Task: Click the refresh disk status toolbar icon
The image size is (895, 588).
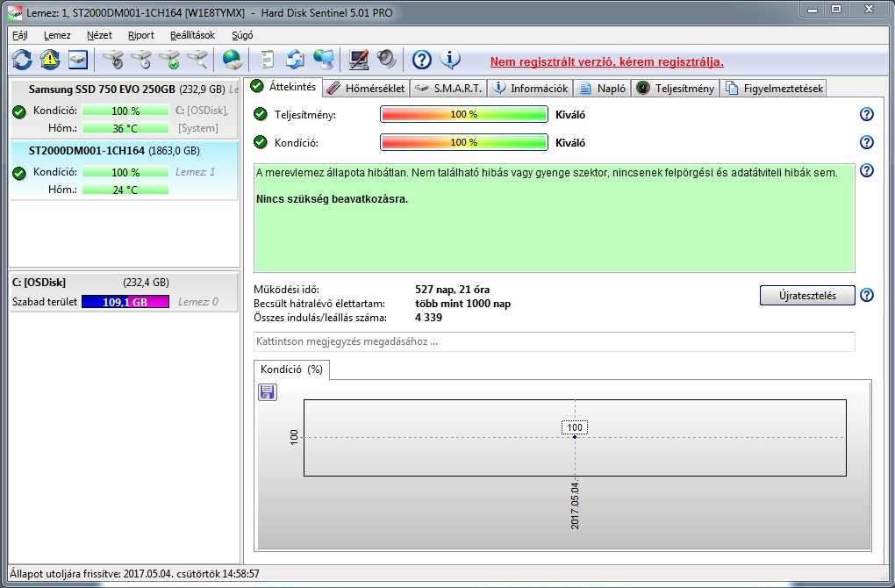Action: click(22, 60)
